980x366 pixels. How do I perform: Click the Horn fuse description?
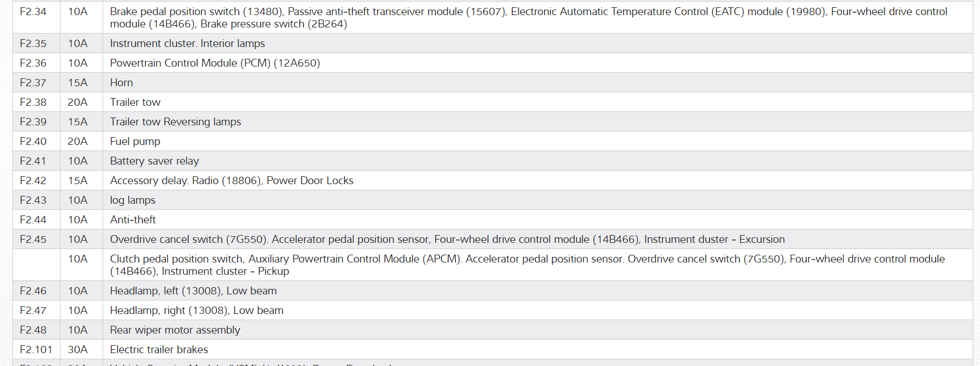122,83
